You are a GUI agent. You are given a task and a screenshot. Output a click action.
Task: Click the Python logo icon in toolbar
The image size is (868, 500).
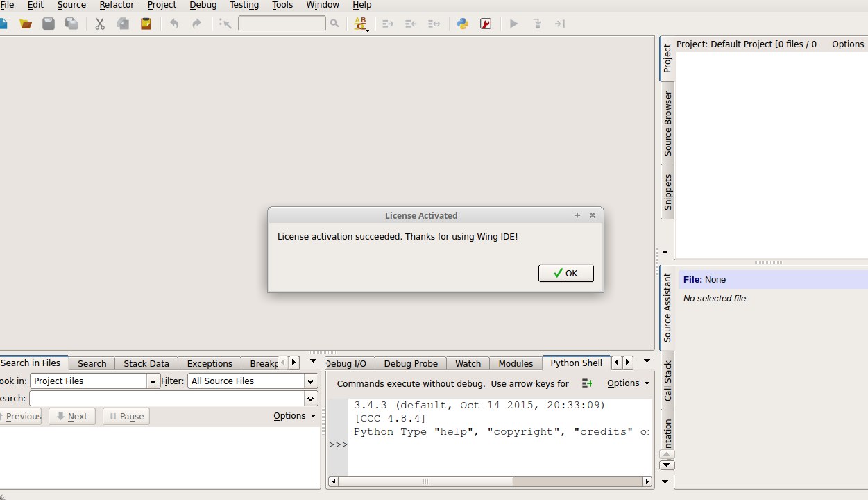click(463, 24)
